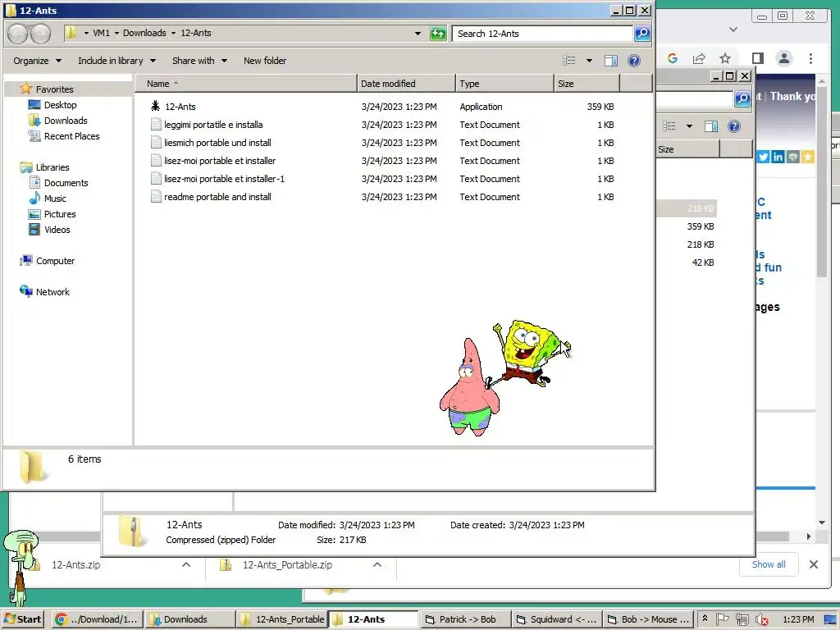
Task: Close Chrome downloads bar
Action: (813, 564)
